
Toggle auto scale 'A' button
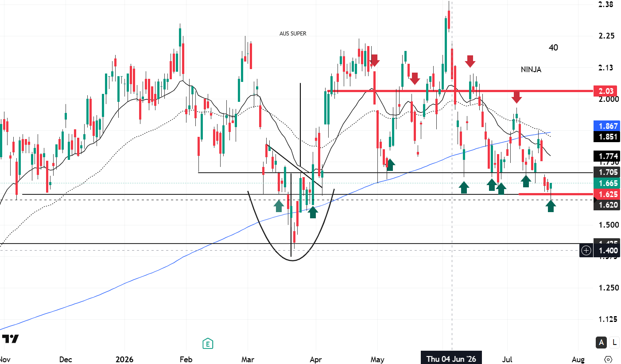click(602, 342)
